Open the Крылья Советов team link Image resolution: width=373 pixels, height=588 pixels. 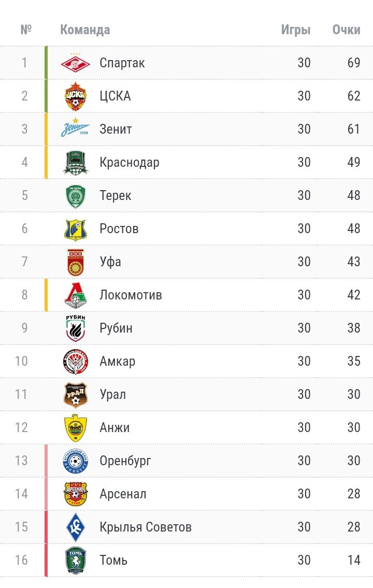tap(146, 527)
